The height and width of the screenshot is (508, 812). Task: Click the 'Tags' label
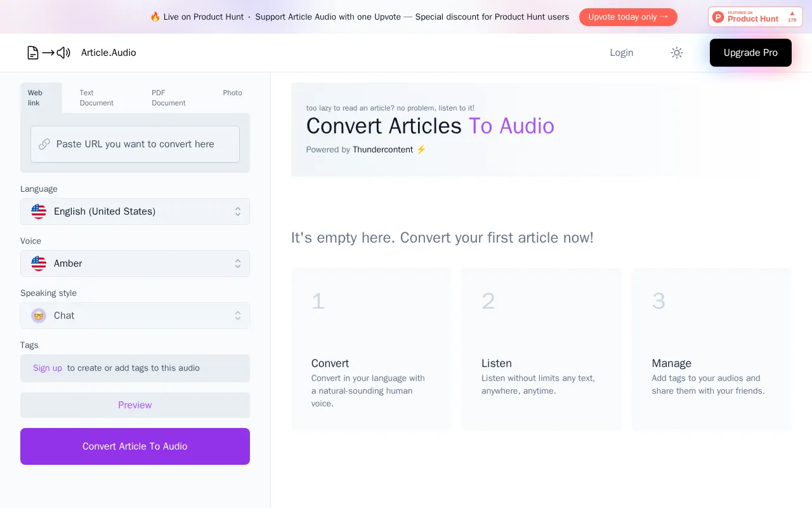click(x=29, y=345)
